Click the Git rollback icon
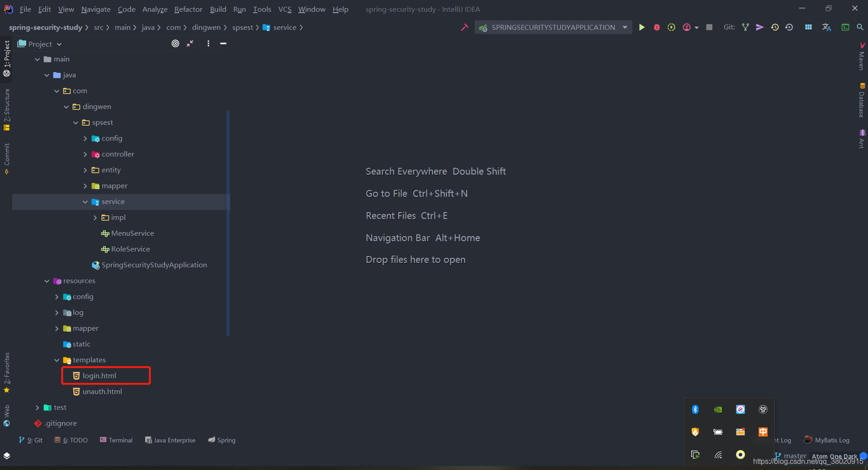 coord(789,28)
